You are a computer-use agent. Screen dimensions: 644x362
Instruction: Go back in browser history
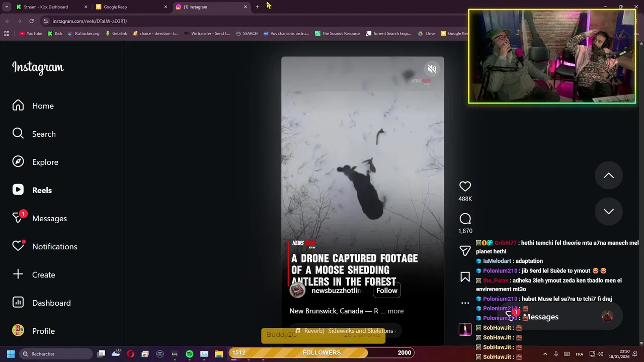tap(7, 21)
